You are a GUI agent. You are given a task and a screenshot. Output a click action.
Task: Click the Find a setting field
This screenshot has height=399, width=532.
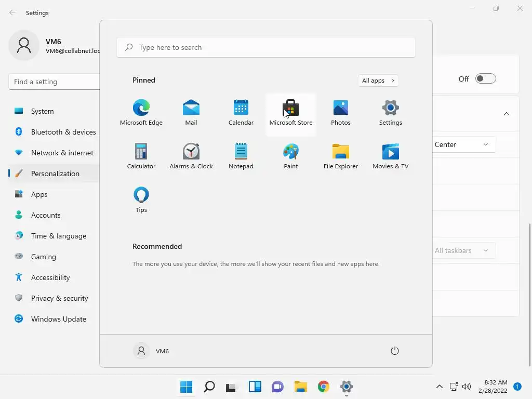(x=54, y=82)
